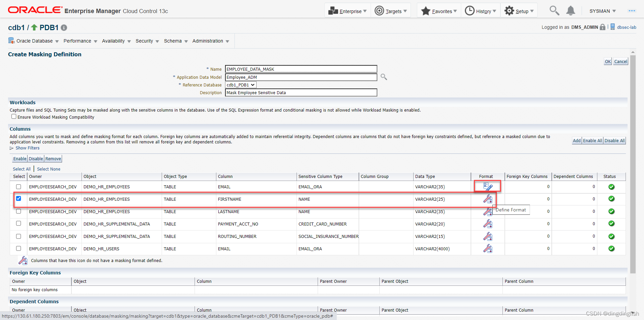
Task: Click Select None link
Action: coord(49,169)
